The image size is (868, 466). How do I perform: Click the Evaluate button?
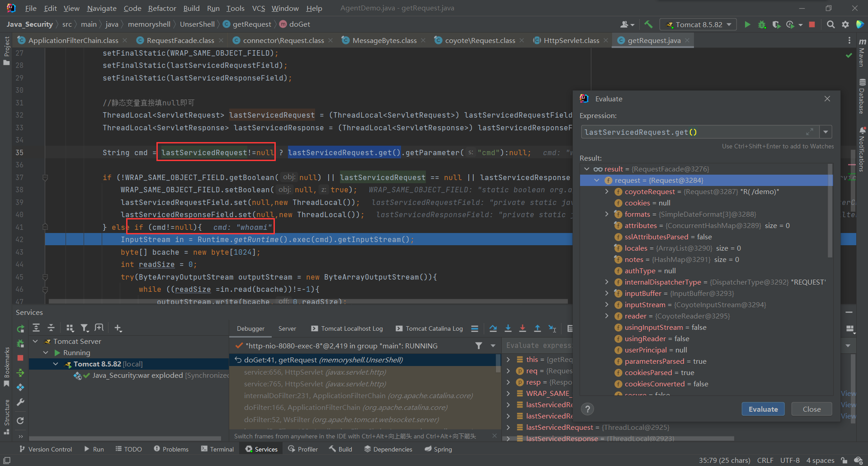pyautogui.click(x=763, y=409)
